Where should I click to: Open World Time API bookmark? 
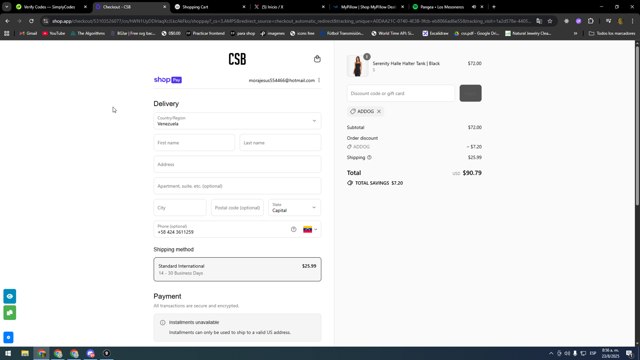coord(392,33)
